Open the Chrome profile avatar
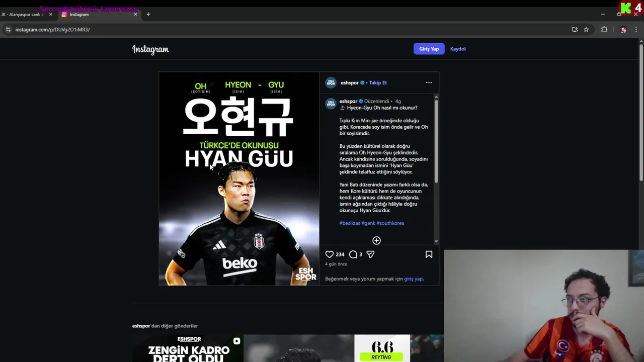 point(623,30)
